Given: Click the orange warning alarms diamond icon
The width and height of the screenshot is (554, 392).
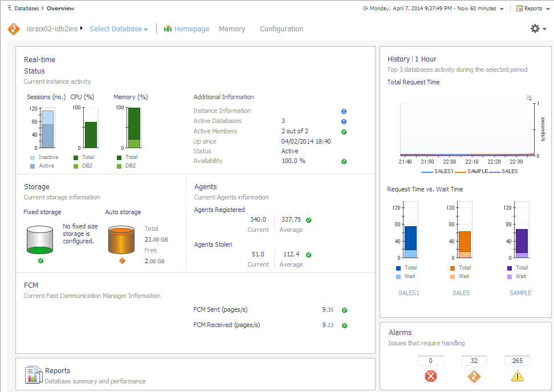Looking at the screenshot, I should click(x=474, y=376).
